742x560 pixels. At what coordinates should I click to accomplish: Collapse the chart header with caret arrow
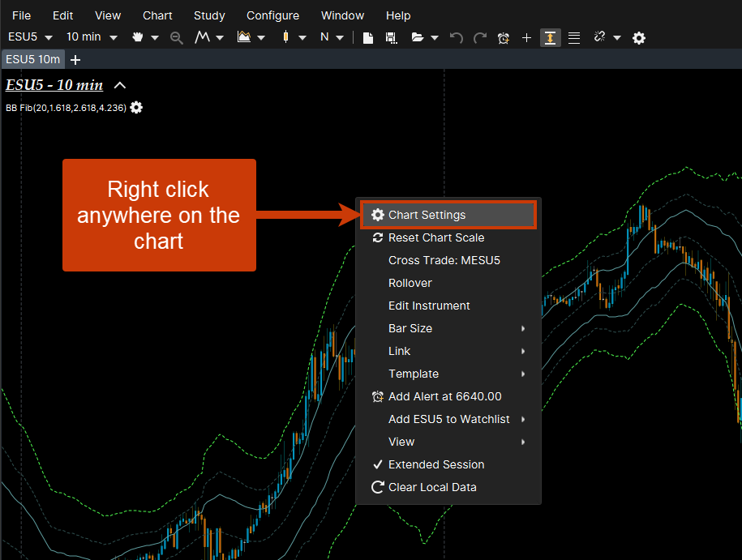120,85
